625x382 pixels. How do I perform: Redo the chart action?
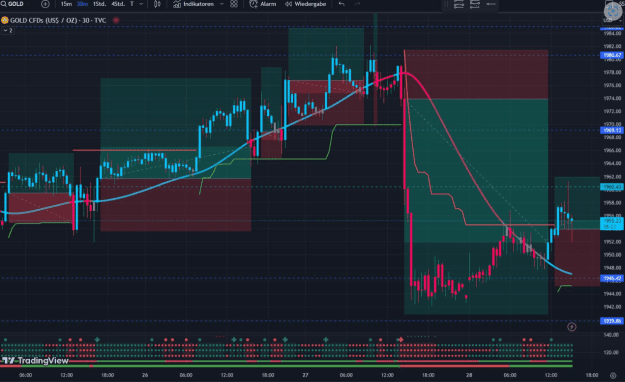click(357, 4)
